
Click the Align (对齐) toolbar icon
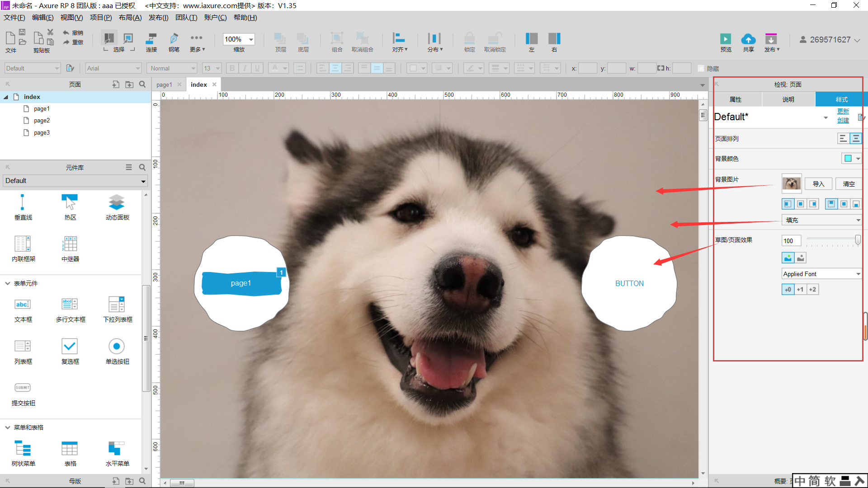click(x=399, y=39)
